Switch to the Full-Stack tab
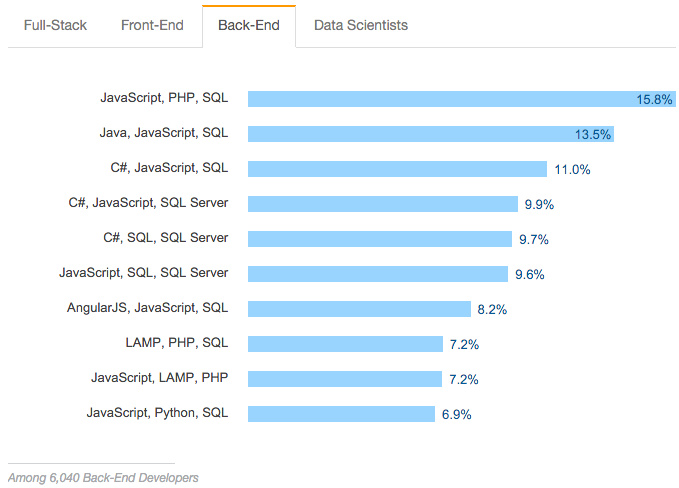Viewport: 679px width, 488px height. pyautogui.click(x=55, y=25)
